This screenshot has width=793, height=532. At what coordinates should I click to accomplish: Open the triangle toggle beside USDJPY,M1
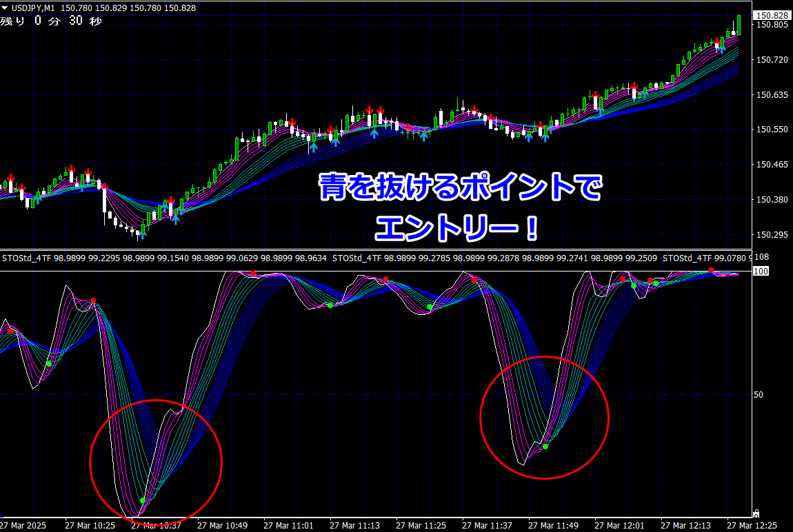coord(5,8)
